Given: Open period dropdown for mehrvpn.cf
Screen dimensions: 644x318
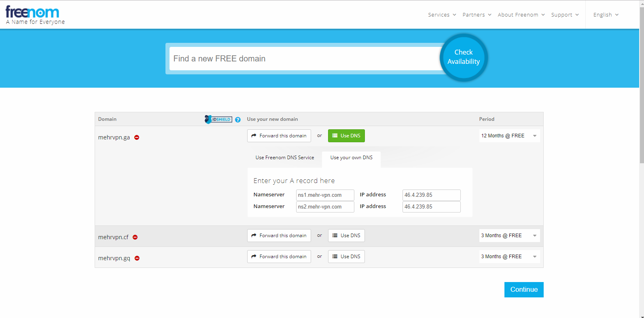Looking at the screenshot, I should (x=509, y=236).
